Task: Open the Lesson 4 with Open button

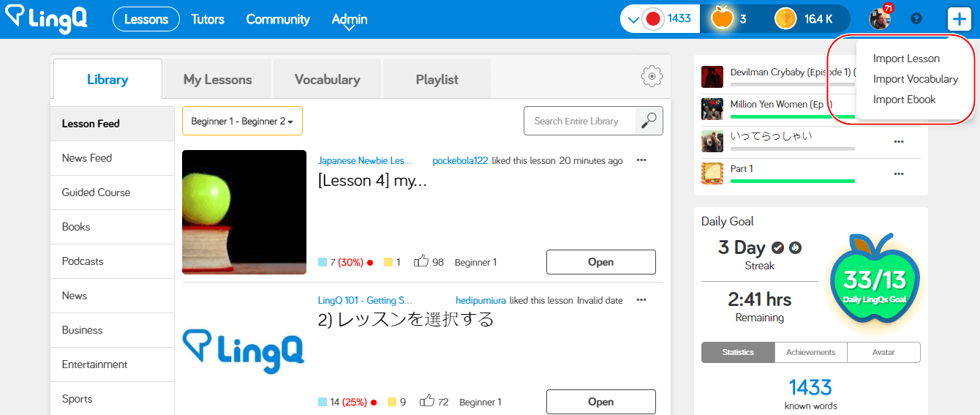Action: [601, 262]
